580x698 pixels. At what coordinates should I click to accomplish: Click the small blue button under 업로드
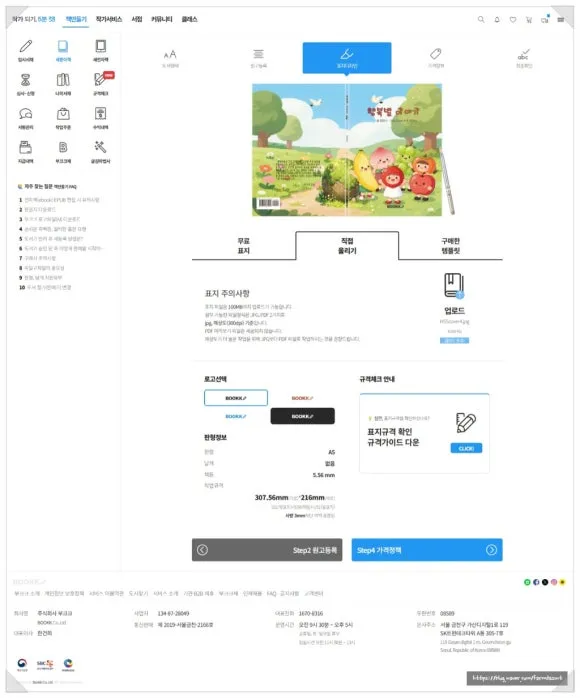[x=454, y=341]
